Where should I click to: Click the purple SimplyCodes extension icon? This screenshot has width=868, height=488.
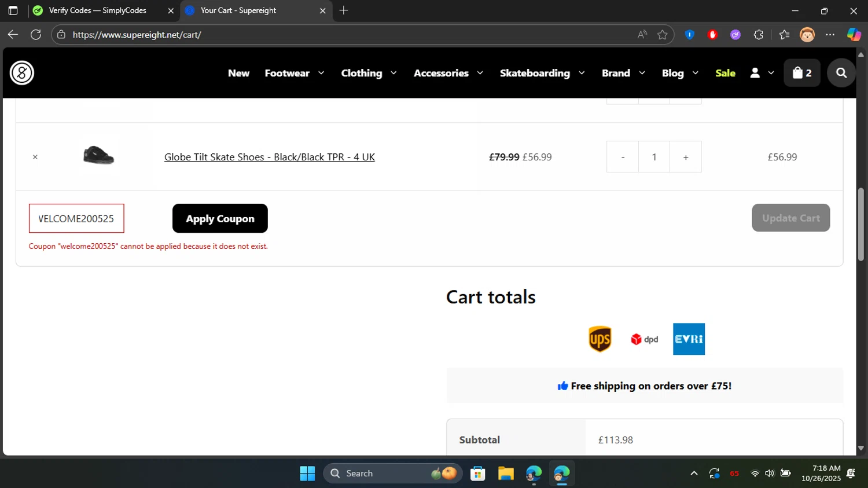(x=735, y=35)
